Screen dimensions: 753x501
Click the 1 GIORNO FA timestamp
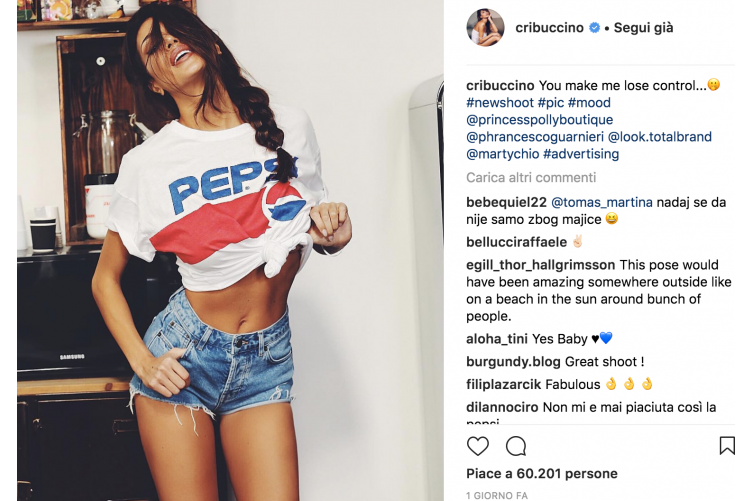click(497, 495)
